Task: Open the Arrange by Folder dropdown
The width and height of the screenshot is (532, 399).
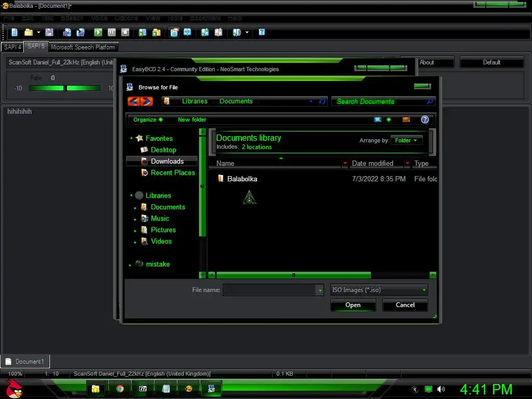Action: [x=406, y=140]
